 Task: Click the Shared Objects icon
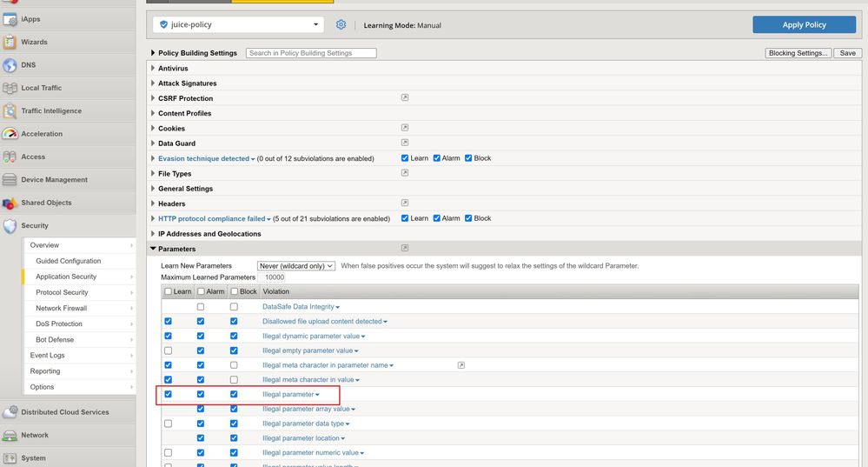pyautogui.click(x=10, y=203)
